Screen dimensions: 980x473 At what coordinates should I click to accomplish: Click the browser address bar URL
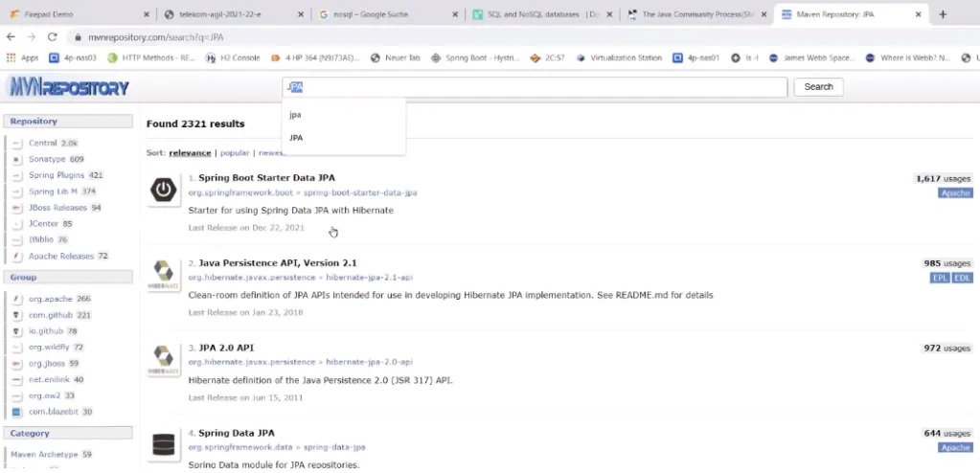click(155, 37)
